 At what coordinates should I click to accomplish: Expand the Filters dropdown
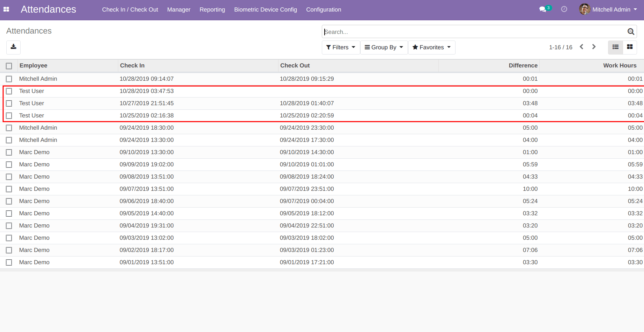pos(341,47)
